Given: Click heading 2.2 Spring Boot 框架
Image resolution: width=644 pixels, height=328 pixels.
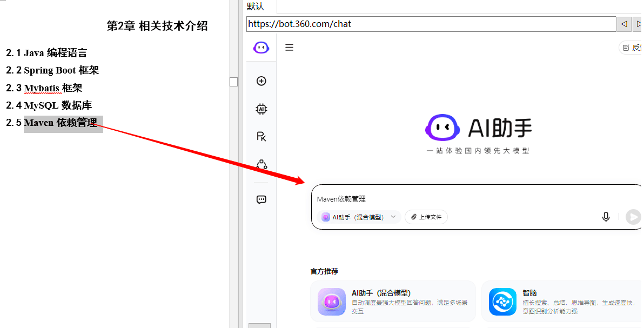Looking at the screenshot, I should (x=52, y=70).
